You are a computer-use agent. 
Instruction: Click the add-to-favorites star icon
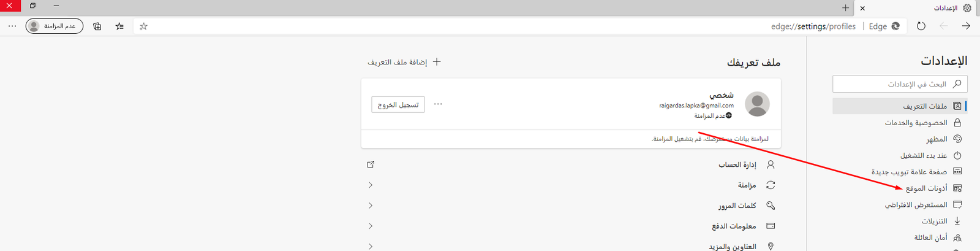143,26
